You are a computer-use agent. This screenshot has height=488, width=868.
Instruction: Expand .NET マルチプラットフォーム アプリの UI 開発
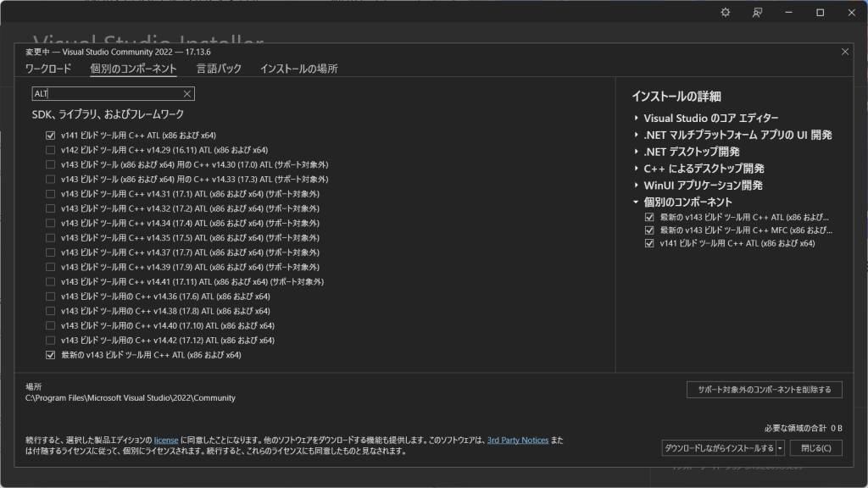636,135
